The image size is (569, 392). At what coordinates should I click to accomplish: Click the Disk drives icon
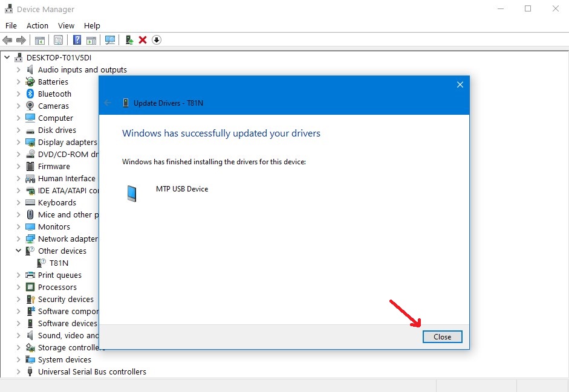pos(30,130)
